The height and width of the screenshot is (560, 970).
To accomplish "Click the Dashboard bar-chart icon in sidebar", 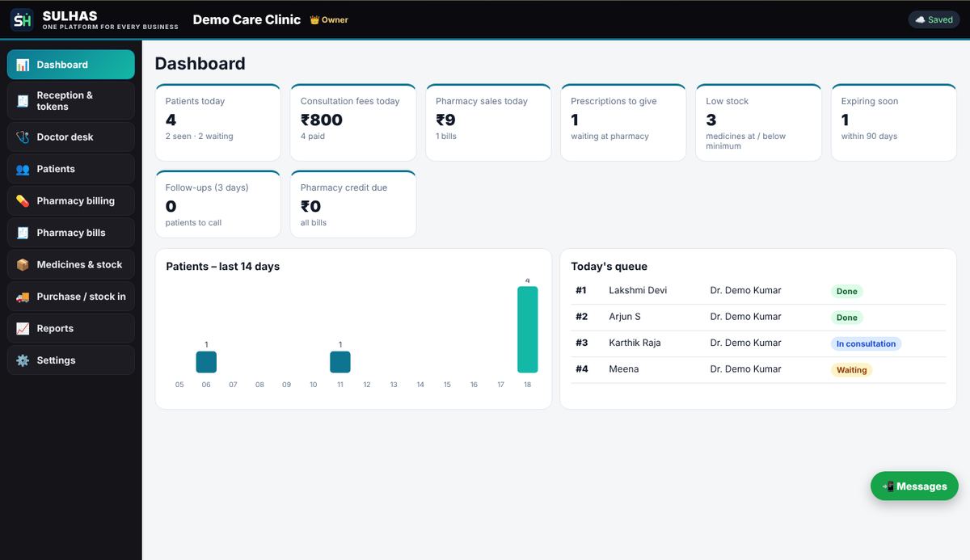I will [23, 65].
